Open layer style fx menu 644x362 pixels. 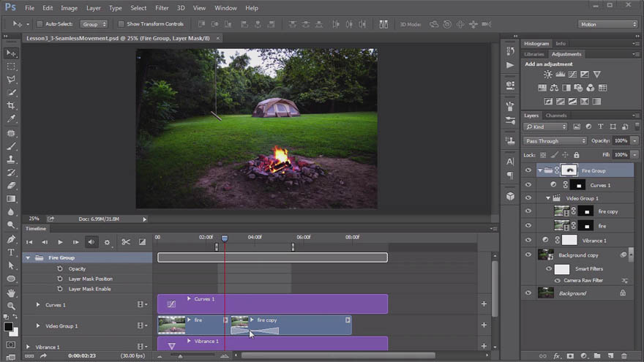point(557,356)
